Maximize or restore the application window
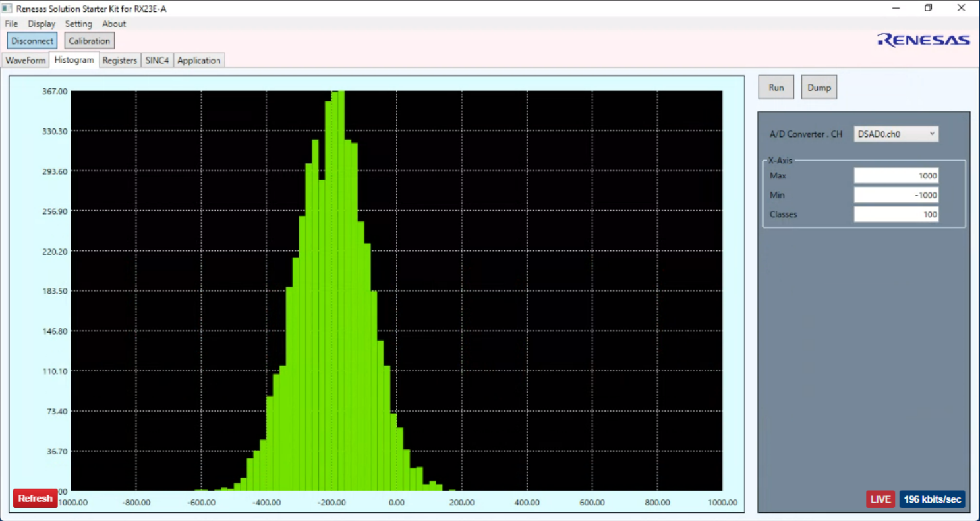This screenshot has width=980, height=521. click(x=928, y=8)
